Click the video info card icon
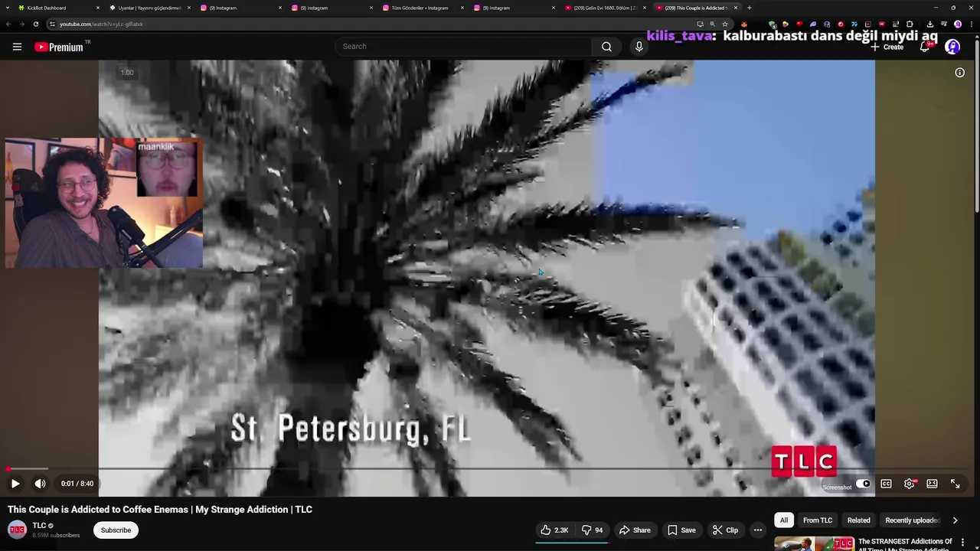The image size is (980, 551). [959, 73]
